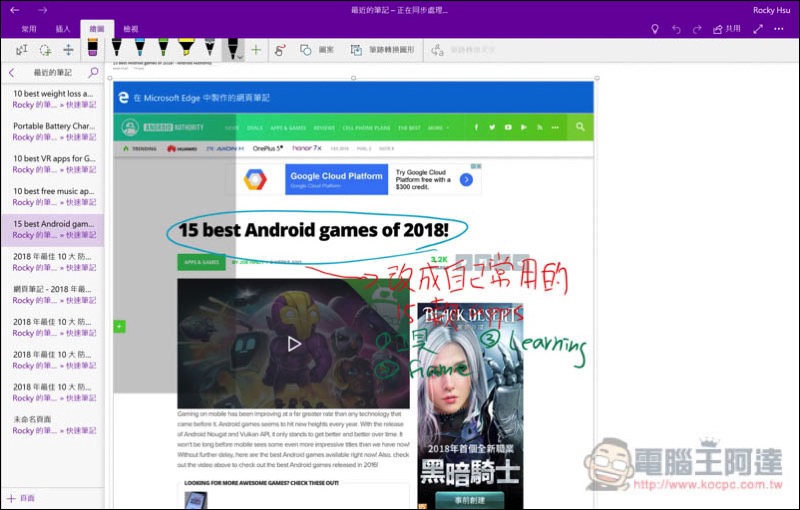The height and width of the screenshot is (510, 800).
Task: Click the web page search magnifier
Action: coord(580,127)
